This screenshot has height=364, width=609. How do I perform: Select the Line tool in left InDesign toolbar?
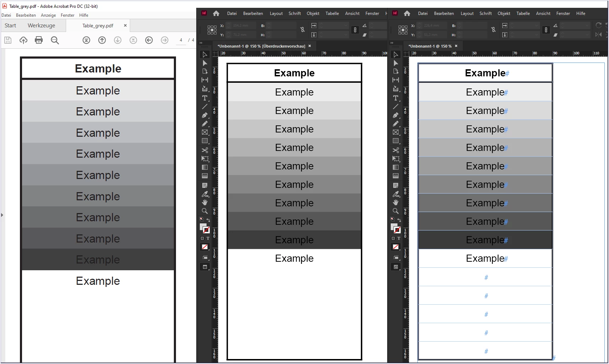[205, 107]
